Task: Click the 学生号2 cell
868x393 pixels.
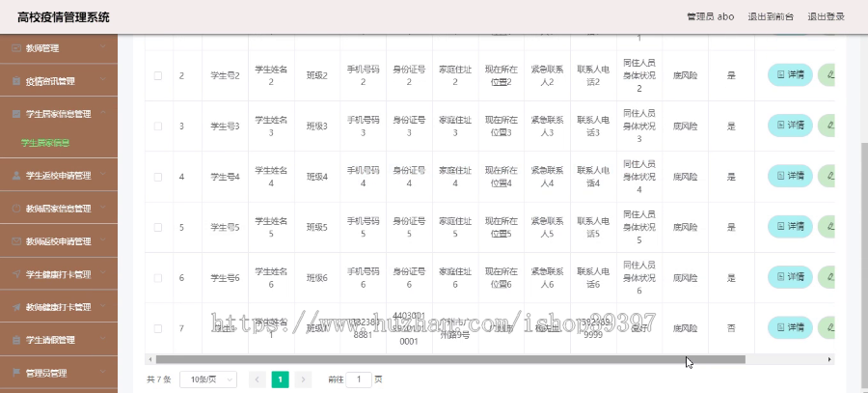Action: pyautogui.click(x=225, y=75)
